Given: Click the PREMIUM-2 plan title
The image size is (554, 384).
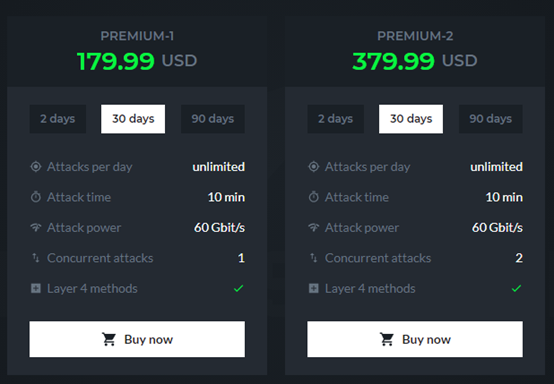Looking at the screenshot, I should [x=415, y=36].
